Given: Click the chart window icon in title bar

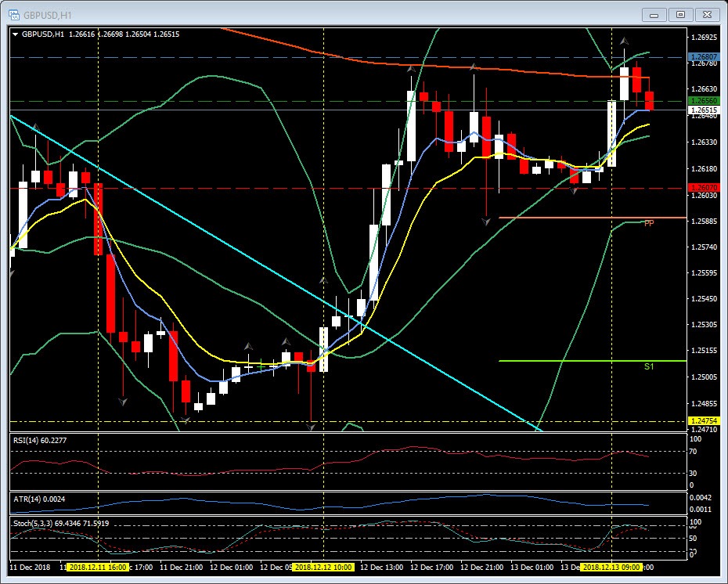Looking at the screenshot, I should pyautogui.click(x=13, y=14).
